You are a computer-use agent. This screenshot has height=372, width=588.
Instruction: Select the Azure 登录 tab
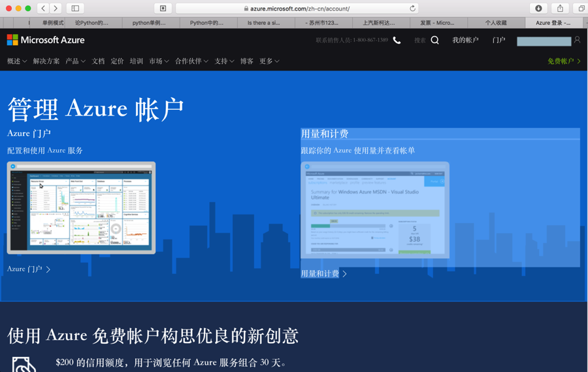[554, 23]
